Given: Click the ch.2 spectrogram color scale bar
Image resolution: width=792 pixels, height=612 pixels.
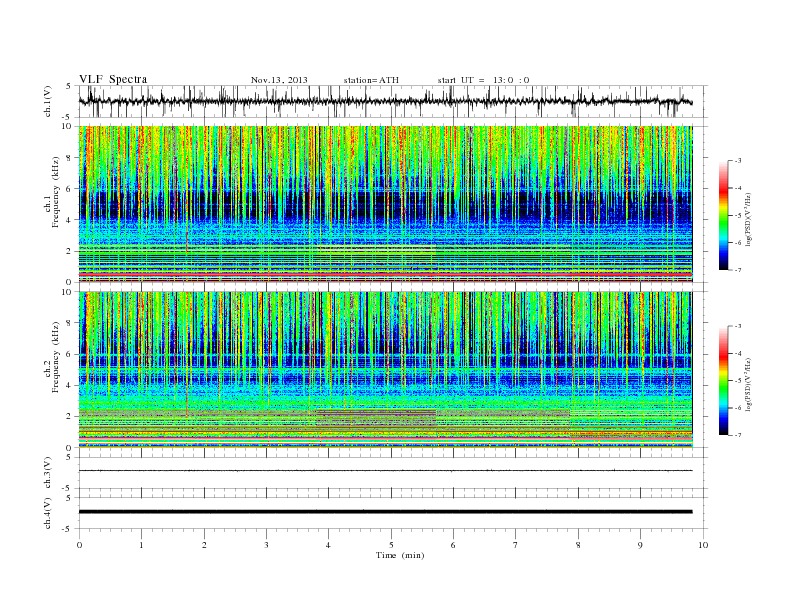Looking at the screenshot, I should click(x=724, y=380).
